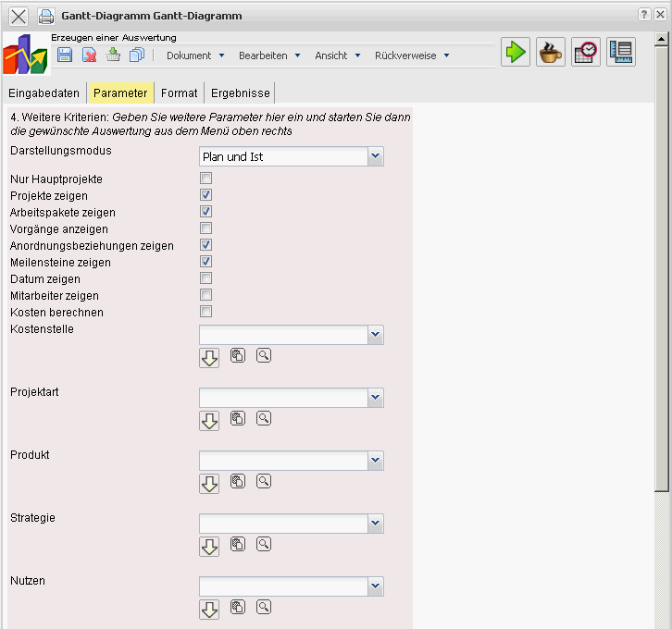Screen dimensions: 672x629
Task: Toggle Anordnungsbeziehungen zeigen checkbox
Action: [x=205, y=245]
